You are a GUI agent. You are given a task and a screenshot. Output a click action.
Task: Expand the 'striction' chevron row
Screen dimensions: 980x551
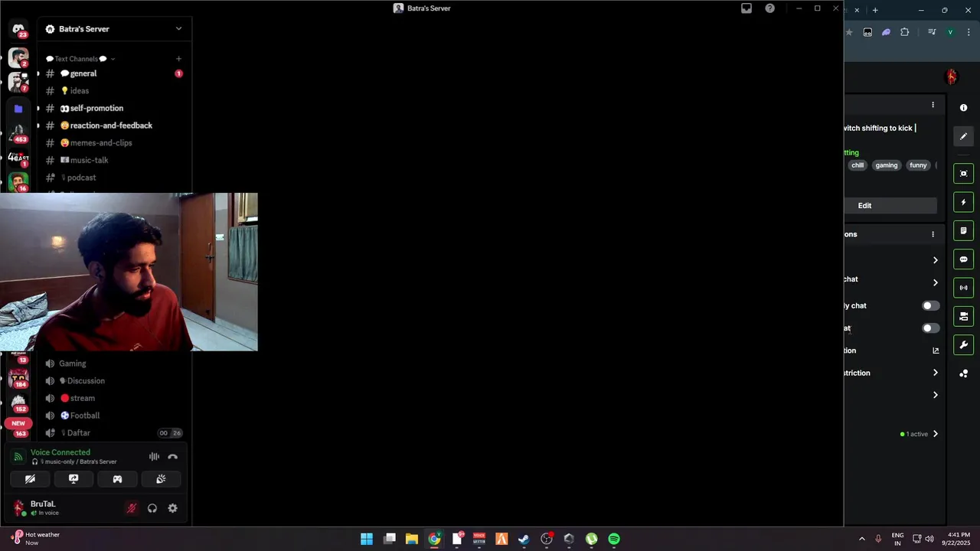(935, 373)
